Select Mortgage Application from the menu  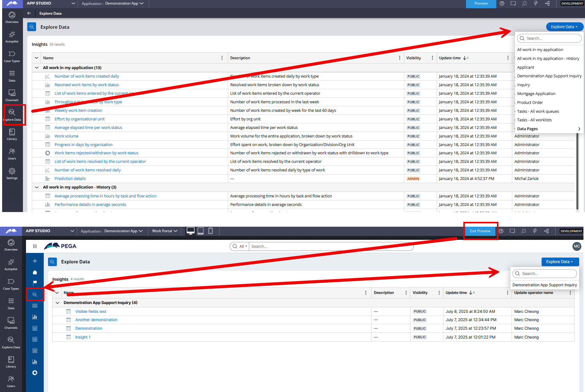(536, 94)
